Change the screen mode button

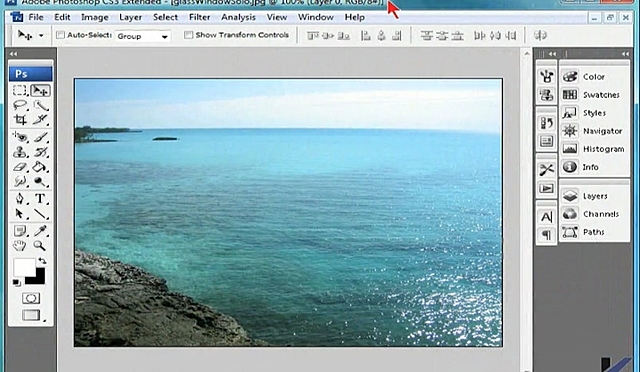click(x=31, y=315)
